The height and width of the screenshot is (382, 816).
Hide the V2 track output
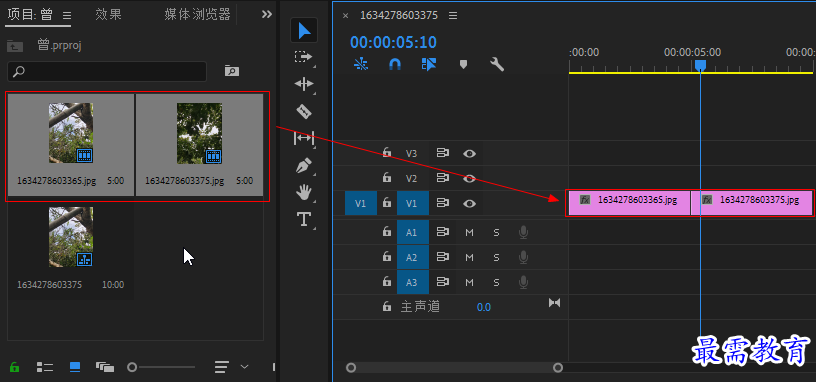[469, 179]
